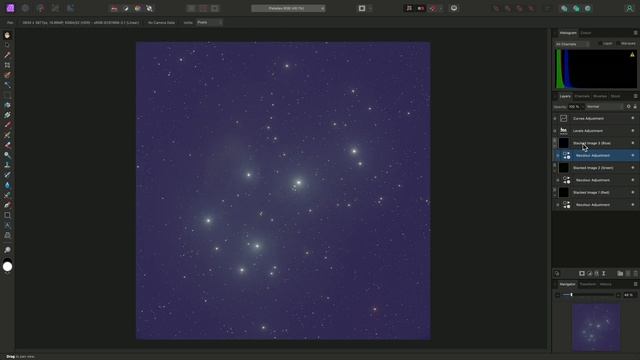Image resolution: width=640 pixels, height=360 pixels.
Task: Select the Zoom tool
Action: coord(7,250)
